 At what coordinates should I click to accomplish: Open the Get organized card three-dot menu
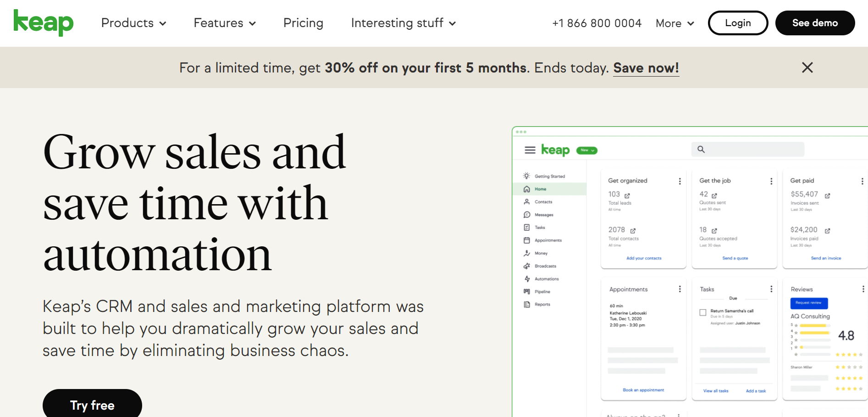tap(680, 181)
